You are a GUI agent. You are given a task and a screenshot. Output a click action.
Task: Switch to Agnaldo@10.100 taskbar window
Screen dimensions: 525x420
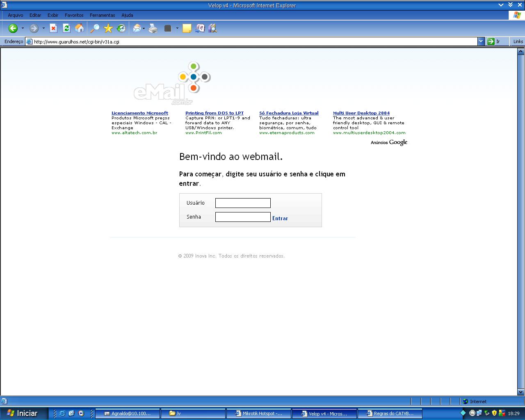pos(128,413)
